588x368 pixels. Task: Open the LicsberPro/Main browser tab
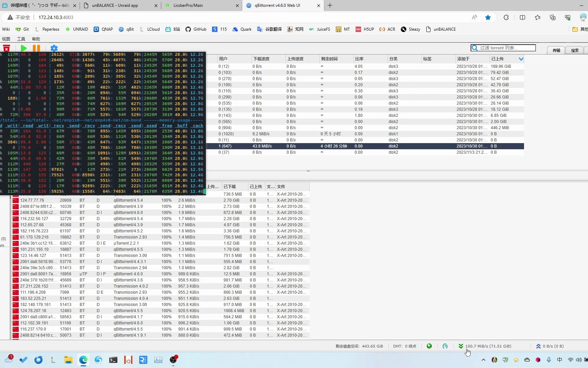(x=202, y=5)
